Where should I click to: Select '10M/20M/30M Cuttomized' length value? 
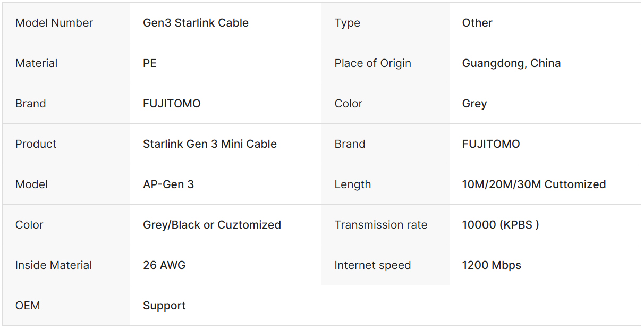(533, 184)
